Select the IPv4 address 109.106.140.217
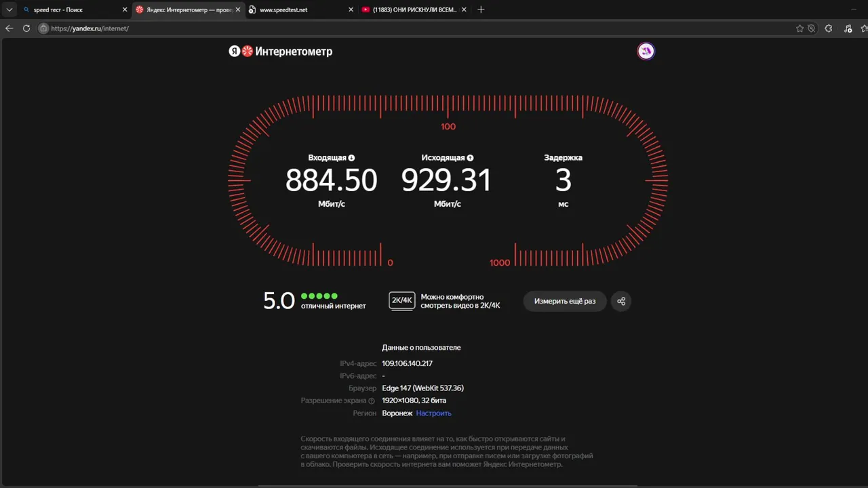The width and height of the screenshot is (868, 488). tap(407, 364)
